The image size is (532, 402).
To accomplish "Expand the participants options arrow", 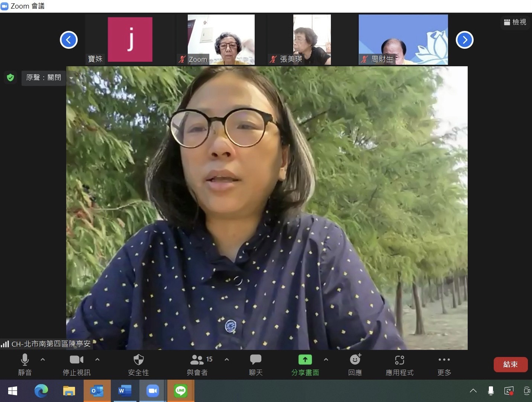I will pos(227,360).
